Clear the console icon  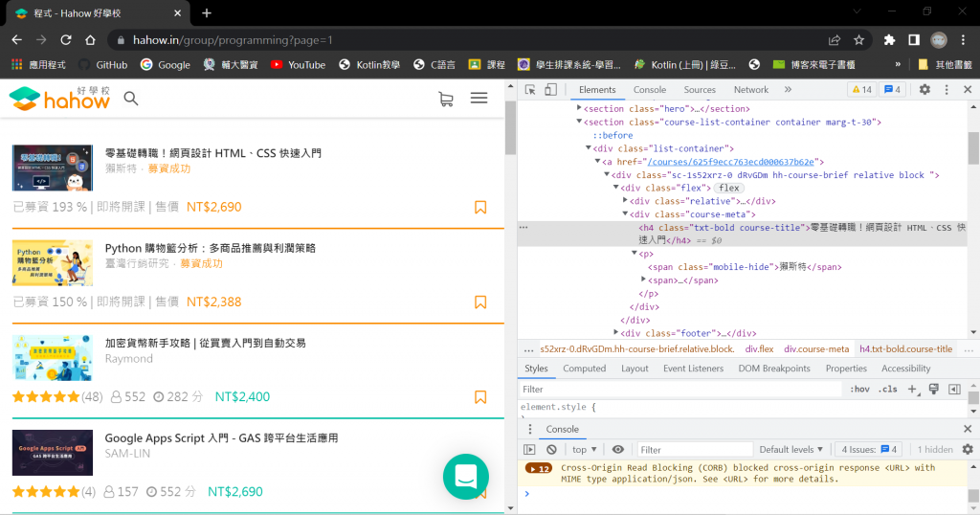551,449
